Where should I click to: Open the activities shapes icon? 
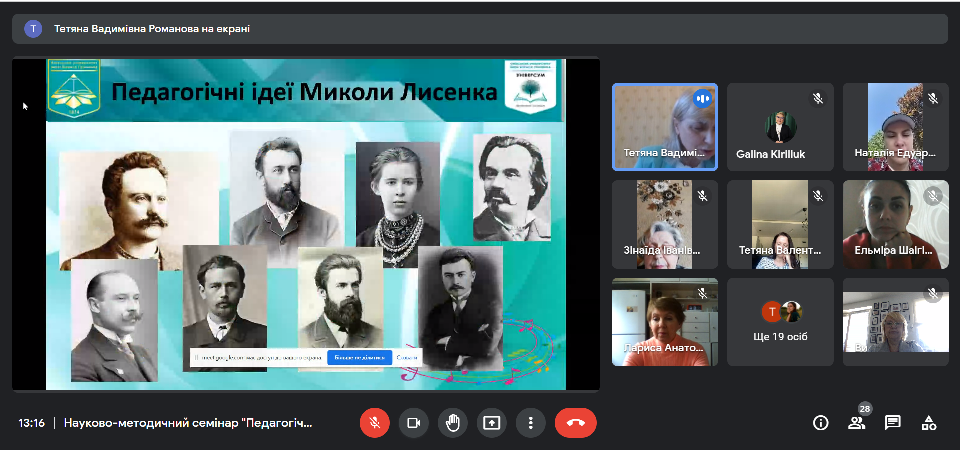929,422
